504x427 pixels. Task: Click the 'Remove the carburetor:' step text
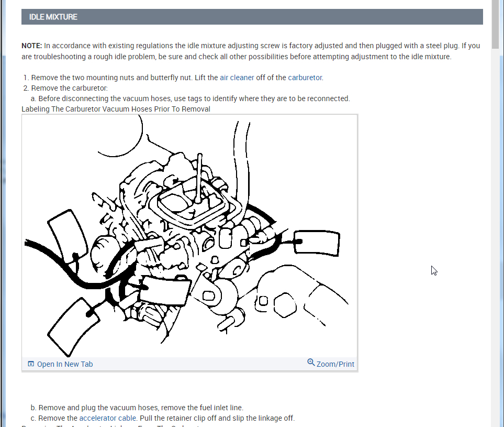(x=70, y=88)
